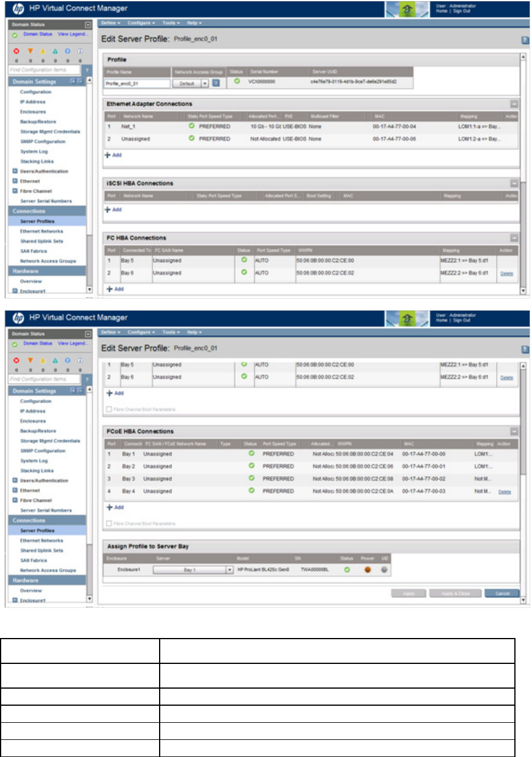Collapse the iSCSI HBA Connections section

pyautogui.click(x=514, y=184)
